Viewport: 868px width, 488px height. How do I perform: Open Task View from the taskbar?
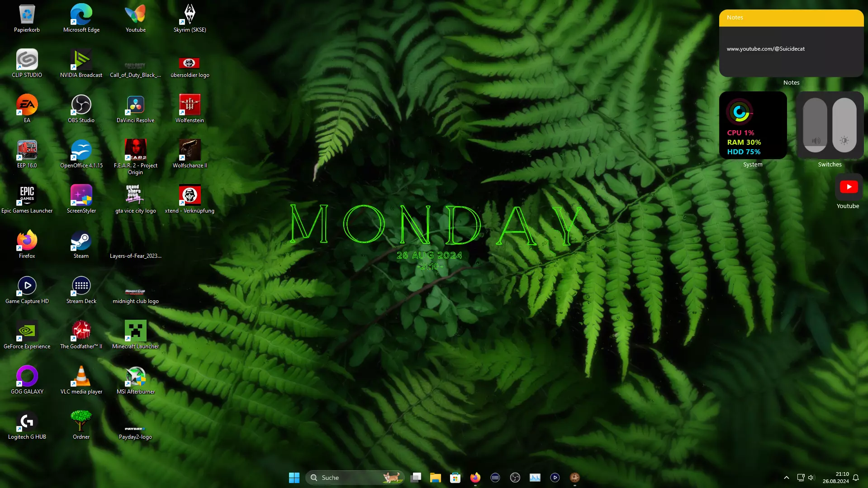416,478
